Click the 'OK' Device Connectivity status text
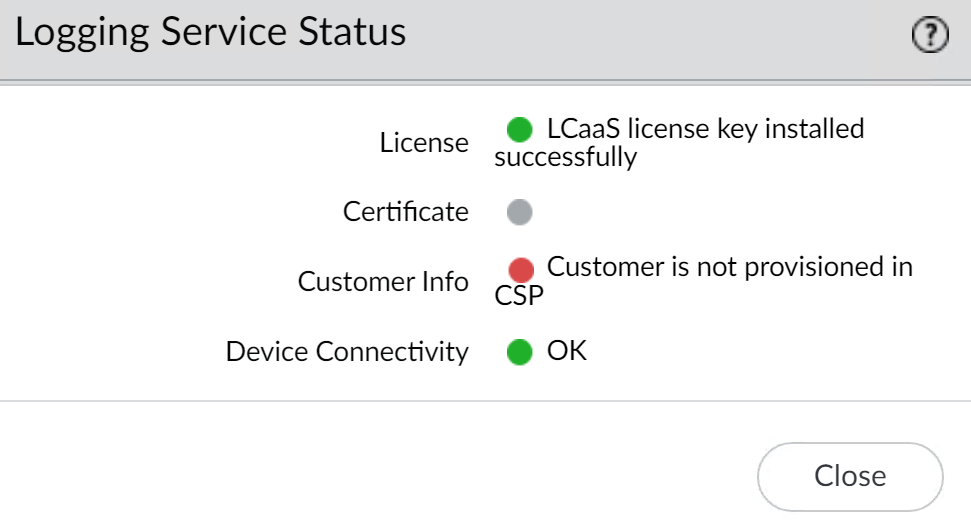 [567, 351]
